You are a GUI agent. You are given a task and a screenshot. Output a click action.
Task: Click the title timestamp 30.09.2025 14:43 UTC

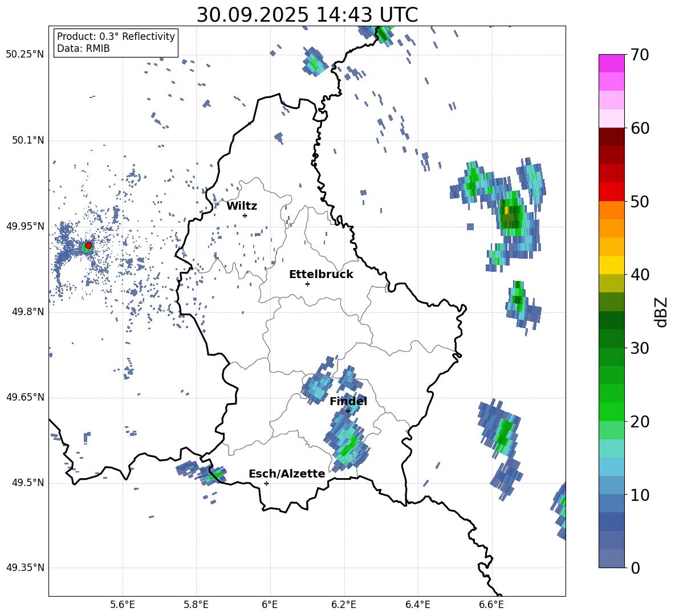pyautogui.click(x=307, y=15)
